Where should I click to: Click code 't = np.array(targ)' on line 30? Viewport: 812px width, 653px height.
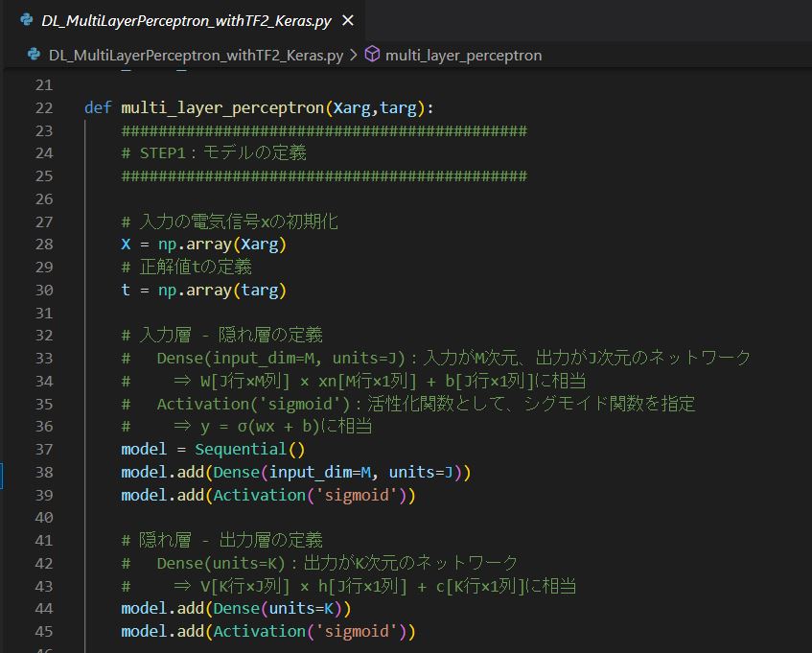point(203,290)
